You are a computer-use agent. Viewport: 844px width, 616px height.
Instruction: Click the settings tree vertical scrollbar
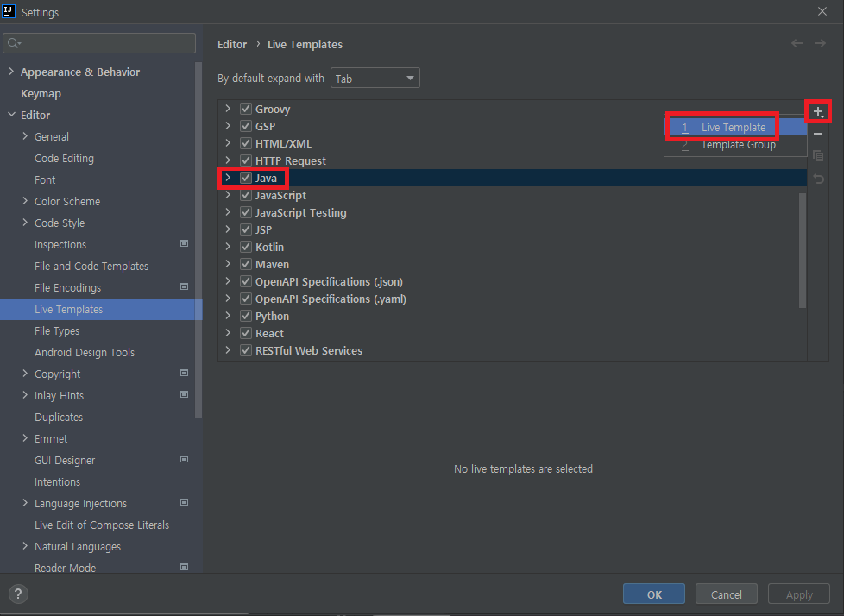click(198, 239)
